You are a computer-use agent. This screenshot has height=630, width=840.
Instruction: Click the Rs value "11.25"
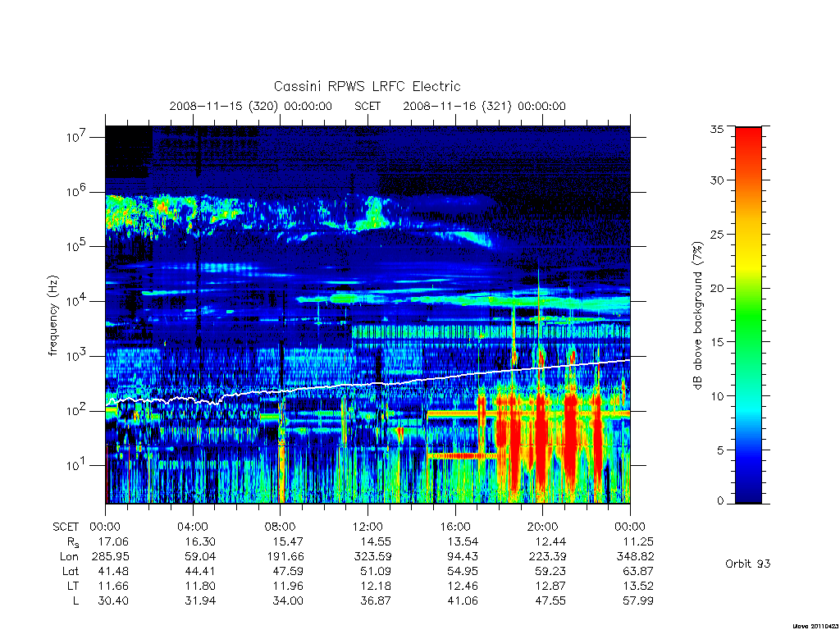pyautogui.click(x=638, y=541)
